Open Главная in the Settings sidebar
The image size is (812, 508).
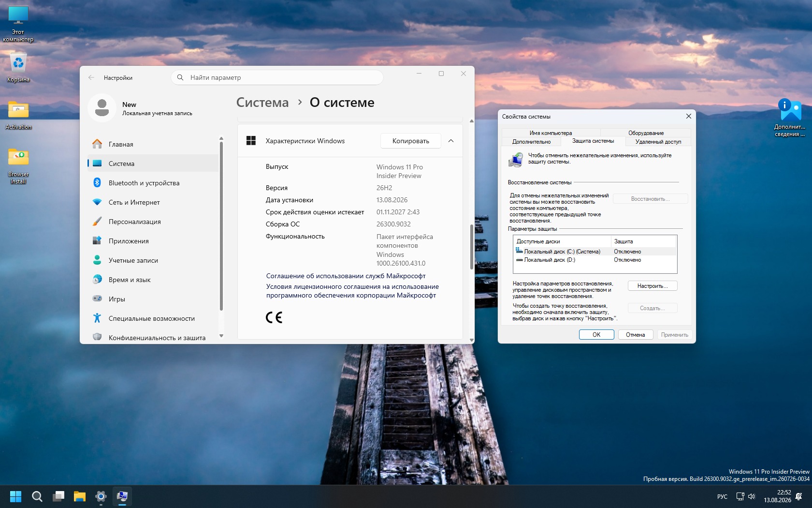pos(153,144)
